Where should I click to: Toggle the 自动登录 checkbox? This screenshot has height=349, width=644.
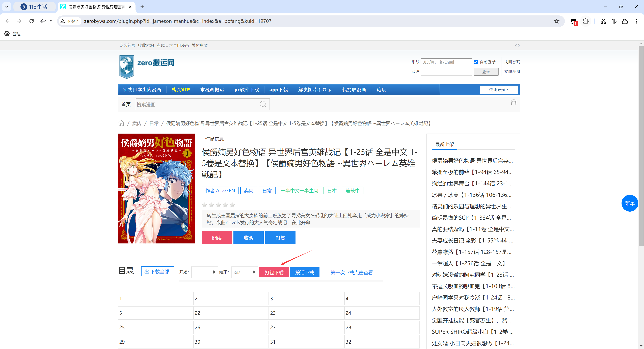[x=476, y=62]
